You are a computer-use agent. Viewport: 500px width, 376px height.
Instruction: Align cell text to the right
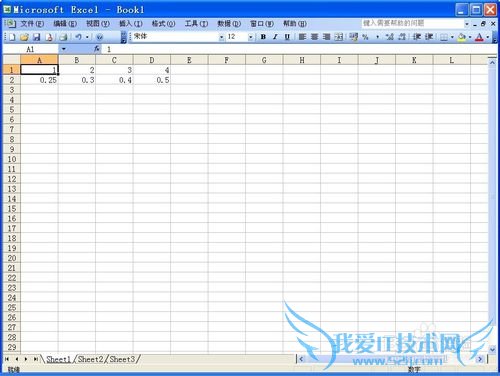tap(327, 37)
